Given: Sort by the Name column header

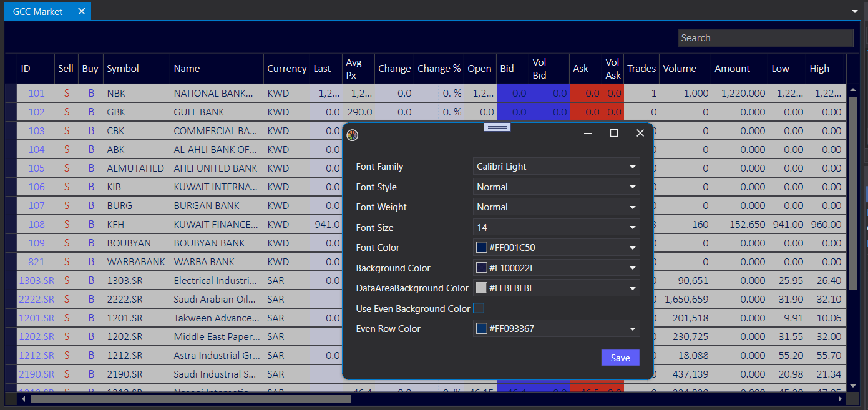Looking at the screenshot, I should 217,69.
